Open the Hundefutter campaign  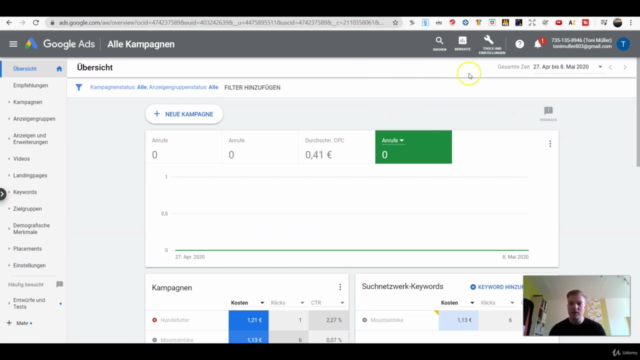click(x=175, y=320)
